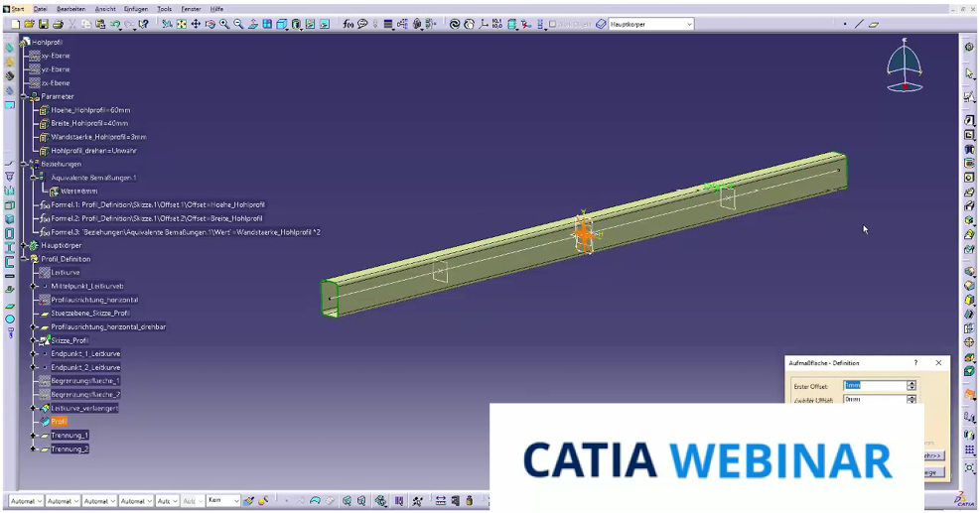Click the Measure Between 10.1 icon
Viewport: 980px width, 513px height.
[497, 25]
